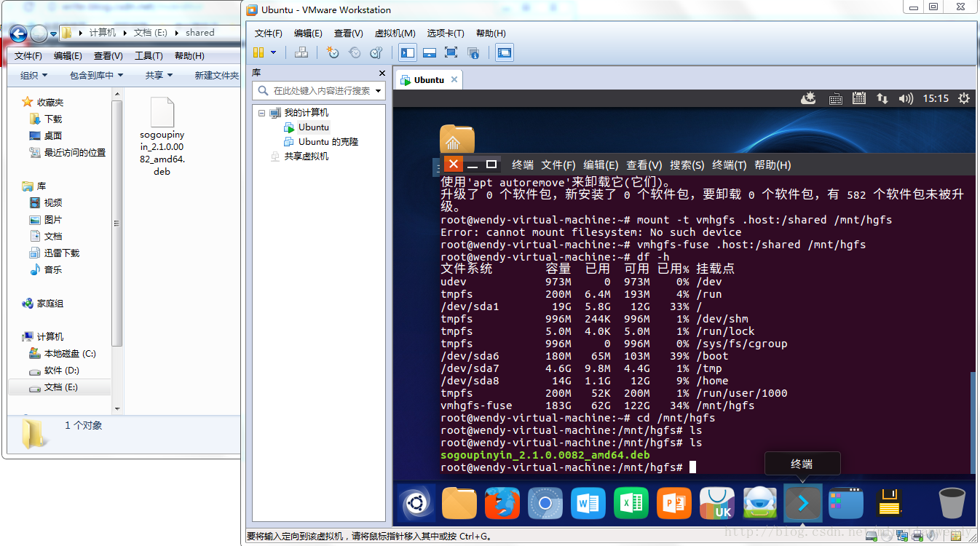Click the Unity mode toolbar icon
Screen dimensions: 980x546
[x=473, y=52]
